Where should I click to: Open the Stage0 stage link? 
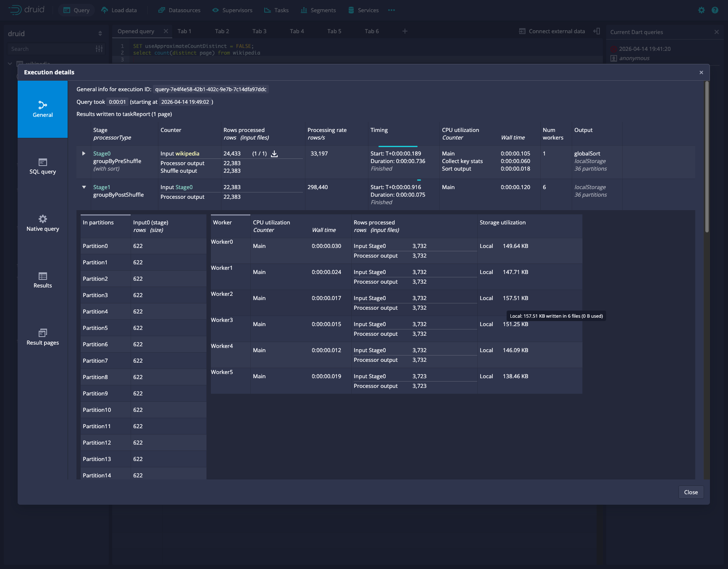(102, 153)
